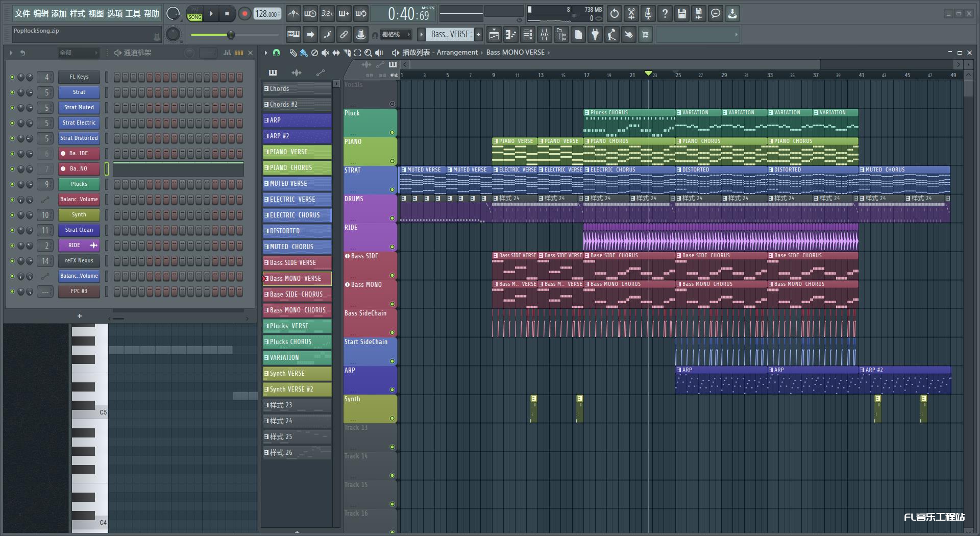The image size is (980, 536).
Task: Select the playlist zoom magnifier tool
Action: click(x=368, y=53)
